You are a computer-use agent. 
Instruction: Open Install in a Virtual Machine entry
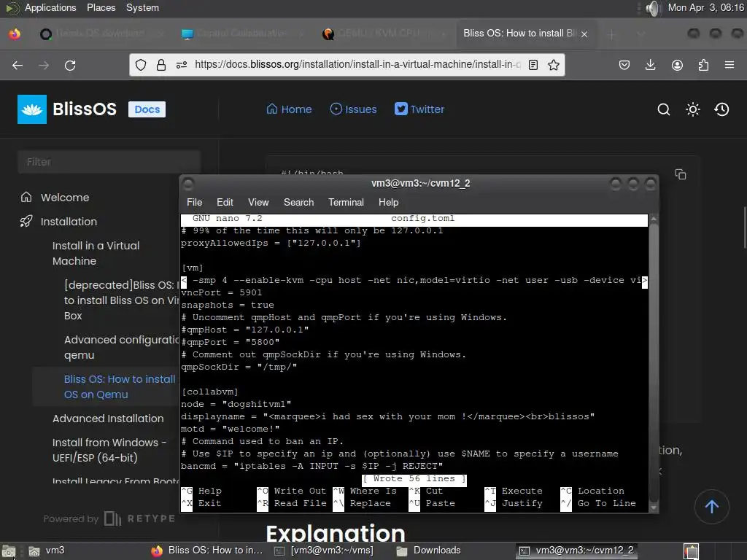[96, 253]
